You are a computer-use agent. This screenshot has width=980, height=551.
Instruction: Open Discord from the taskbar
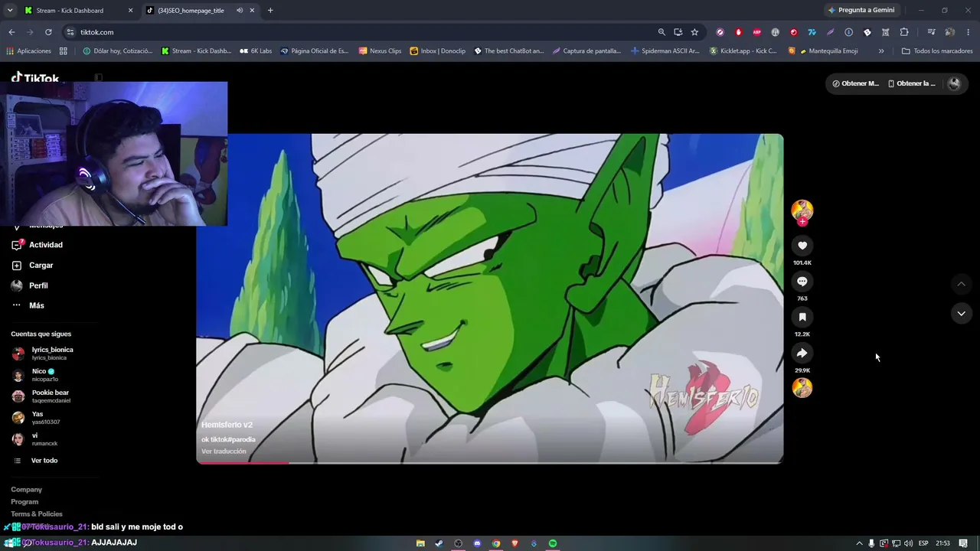point(477,543)
